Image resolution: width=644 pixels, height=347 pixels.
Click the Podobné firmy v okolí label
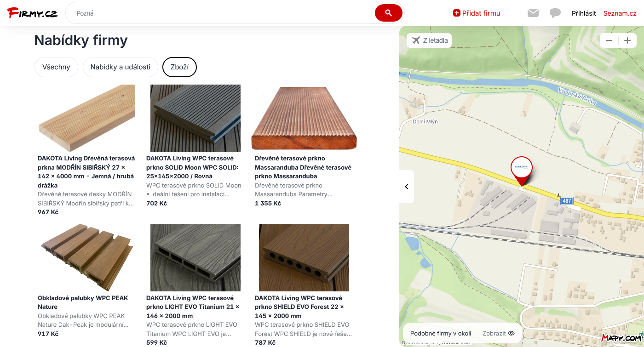point(441,334)
